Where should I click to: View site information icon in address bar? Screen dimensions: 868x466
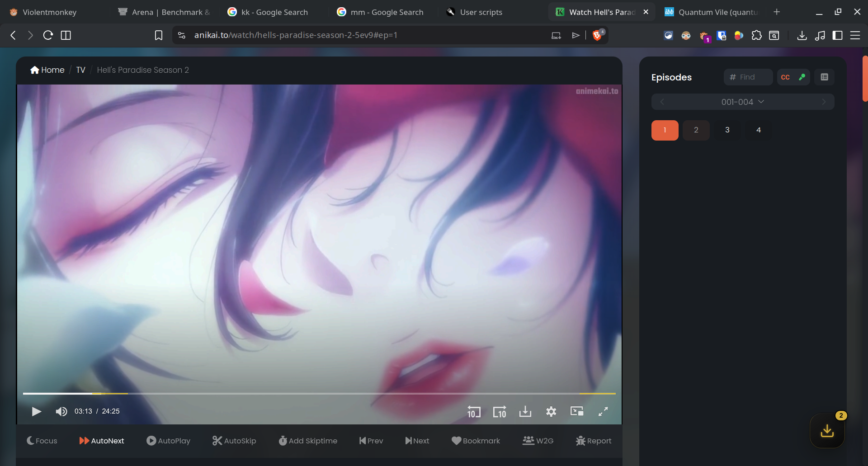[182, 35]
